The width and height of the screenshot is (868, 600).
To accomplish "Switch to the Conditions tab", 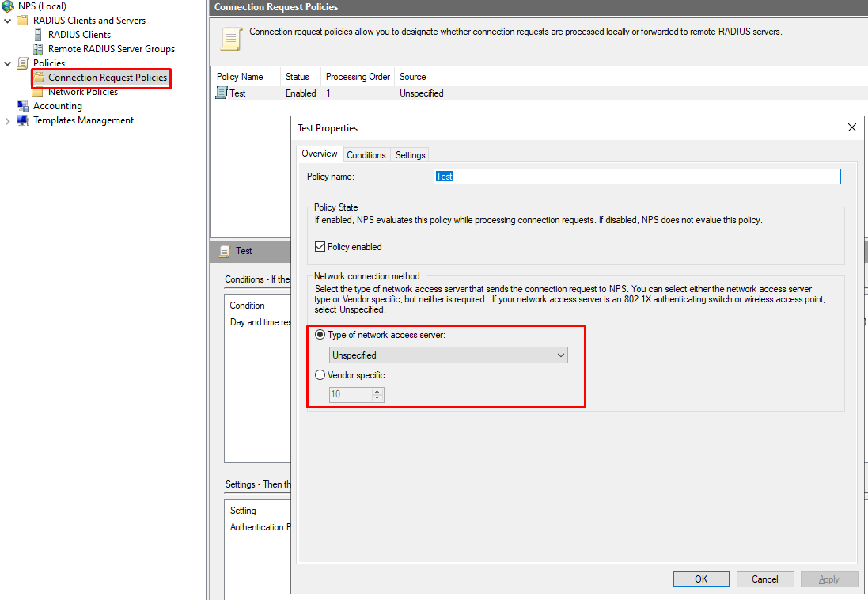I will (366, 155).
